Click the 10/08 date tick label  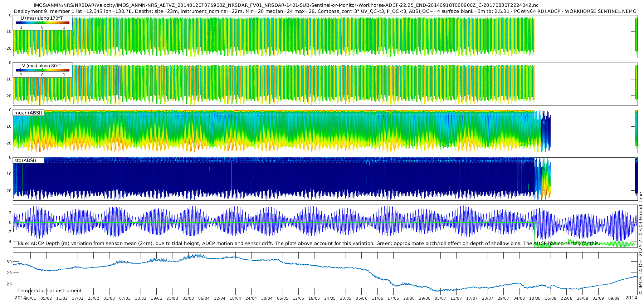coord(535,298)
